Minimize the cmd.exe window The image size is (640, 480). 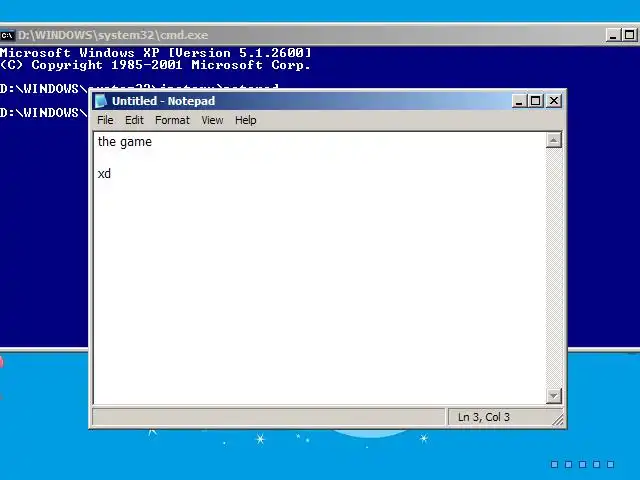point(612,35)
